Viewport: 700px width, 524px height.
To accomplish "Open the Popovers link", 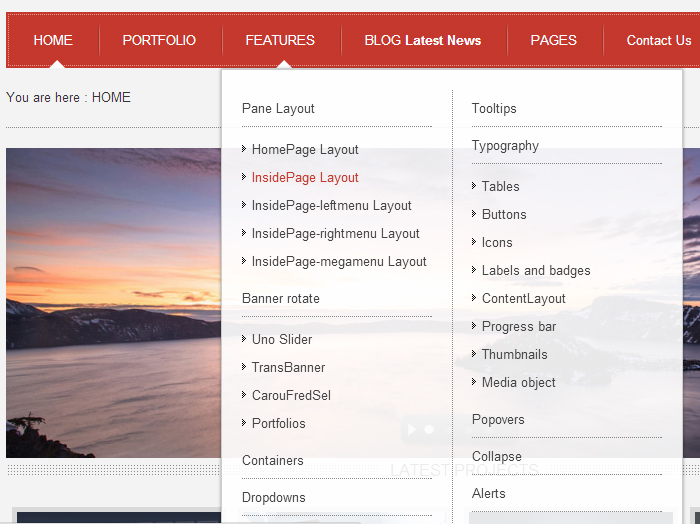I will coord(498,420).
